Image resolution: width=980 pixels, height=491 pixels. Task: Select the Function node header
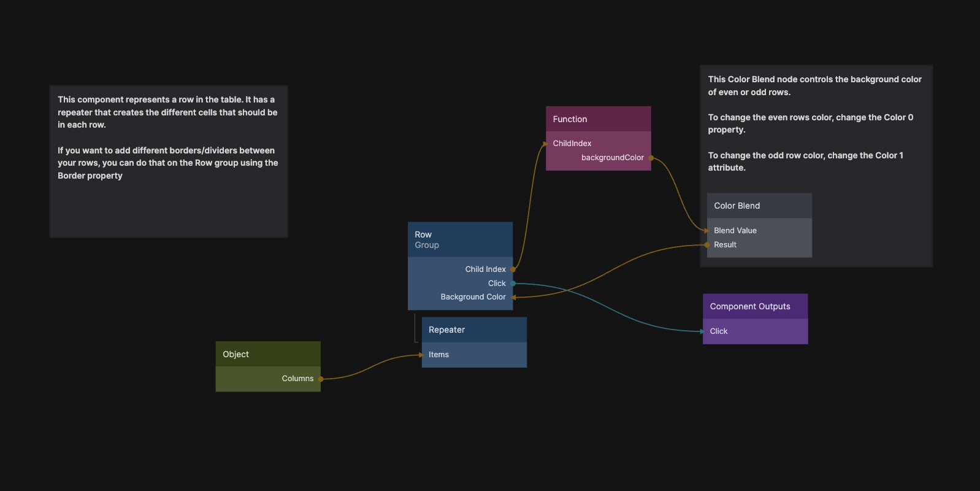click(x=598, y=119)
